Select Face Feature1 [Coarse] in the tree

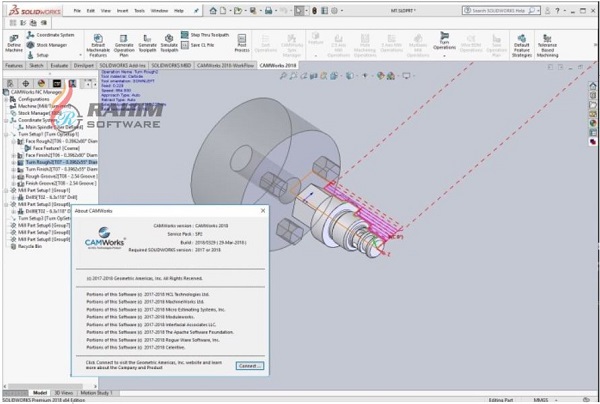pos(52,148)
